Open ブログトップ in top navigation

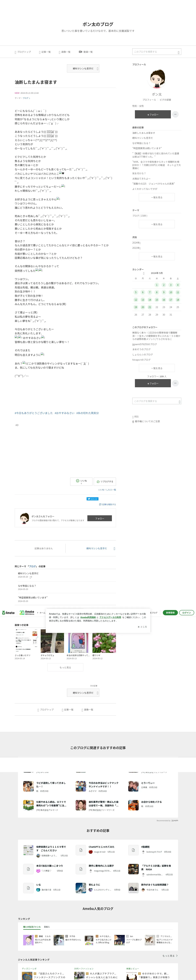click(x=23, y=52)
